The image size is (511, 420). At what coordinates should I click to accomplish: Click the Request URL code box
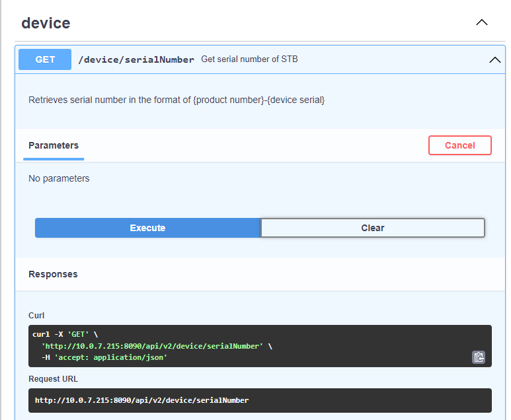click(x=260, y=400)
